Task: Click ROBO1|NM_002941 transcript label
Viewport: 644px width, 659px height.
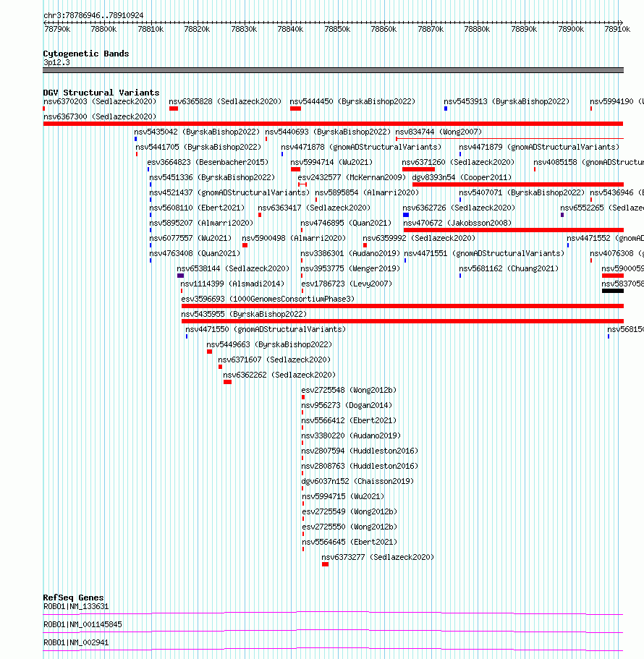Action: pos(76,642)
